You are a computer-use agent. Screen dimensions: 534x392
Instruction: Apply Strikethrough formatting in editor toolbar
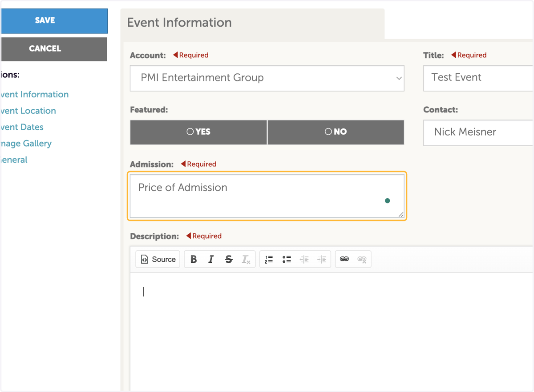tap(229, 259)
